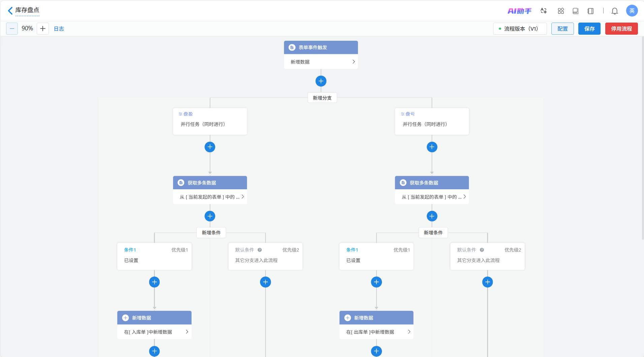
Task: Click the user avatar 英
Action: [632, 11]
